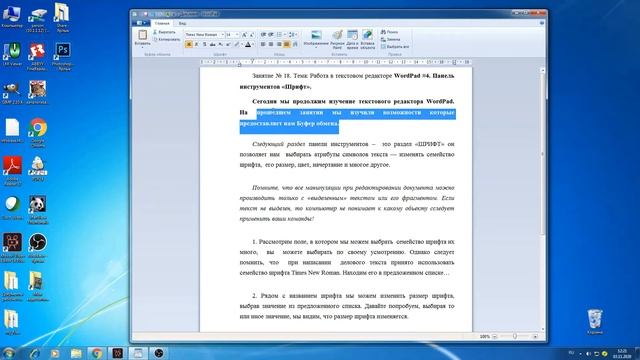Click the taskbar clock
This screenshot has height=360, width=640.
[622, 353]
